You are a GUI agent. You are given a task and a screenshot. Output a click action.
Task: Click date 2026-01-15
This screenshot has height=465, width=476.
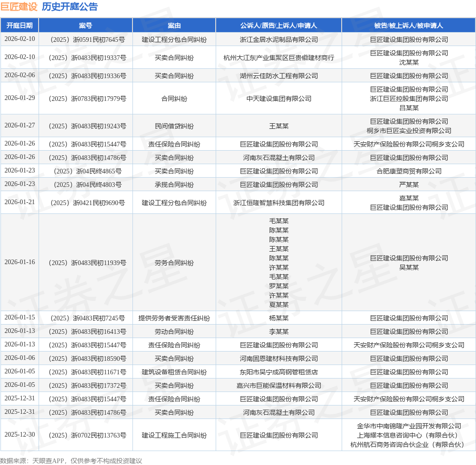pos(20,317)
